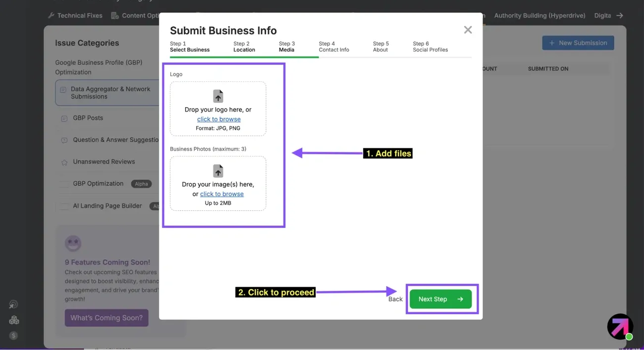
Task: Select Data Aggregator & Network Submissions category
Action: click(107, 93)
